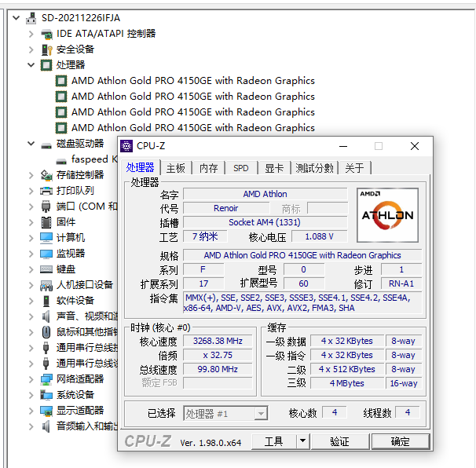This screenshot has height=468, width=476.
Task: Click the 插槽 value Socket AM4 (1331)
Action: [x=265, y=222]
